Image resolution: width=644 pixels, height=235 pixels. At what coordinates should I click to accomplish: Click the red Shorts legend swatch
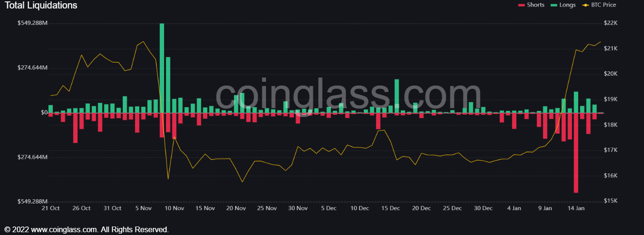click(x=521, y=5)
